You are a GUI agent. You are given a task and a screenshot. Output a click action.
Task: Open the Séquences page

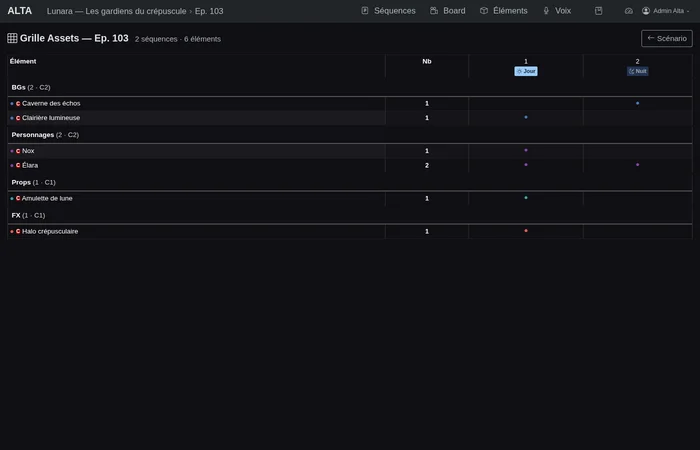click(x=388, y=11)
